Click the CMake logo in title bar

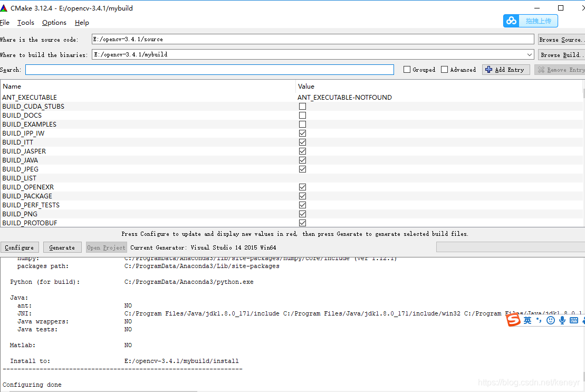point(4,8)
